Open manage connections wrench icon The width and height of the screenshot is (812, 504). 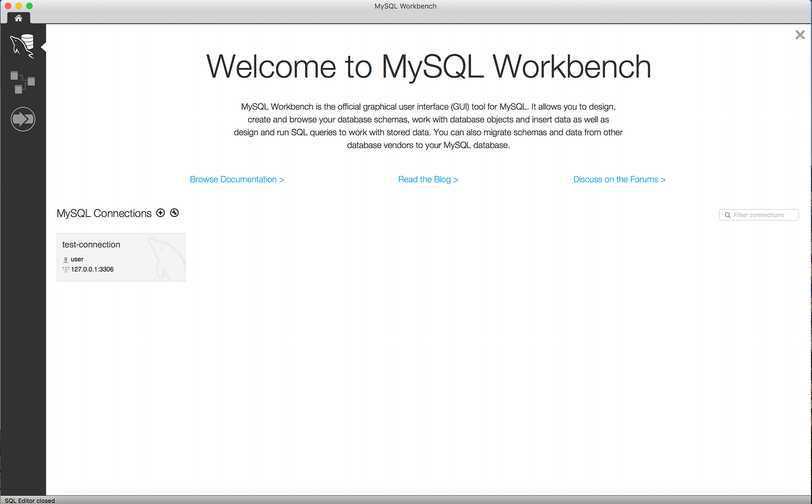(175, 213)
